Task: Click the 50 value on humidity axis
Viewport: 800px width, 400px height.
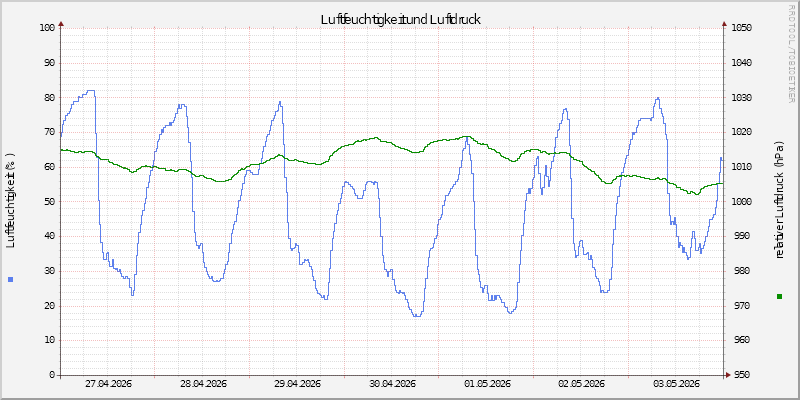Action: [49, 202]
